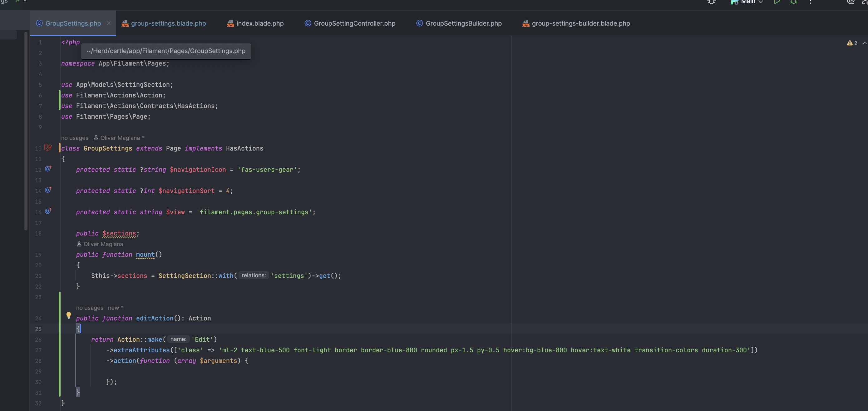The image size is (868, 411).
Task: Click the override gutter icon on line 14
Action: 48,190
